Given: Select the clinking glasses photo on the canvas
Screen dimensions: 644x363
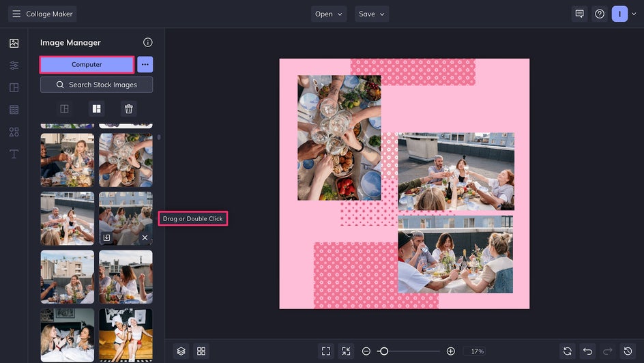Looking at the screenshot, I should (339, 138).
